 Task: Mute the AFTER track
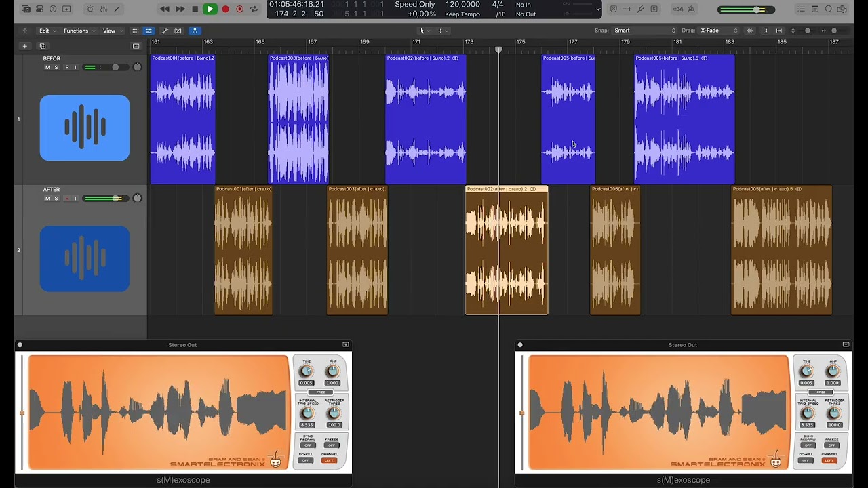click(47, 199)
